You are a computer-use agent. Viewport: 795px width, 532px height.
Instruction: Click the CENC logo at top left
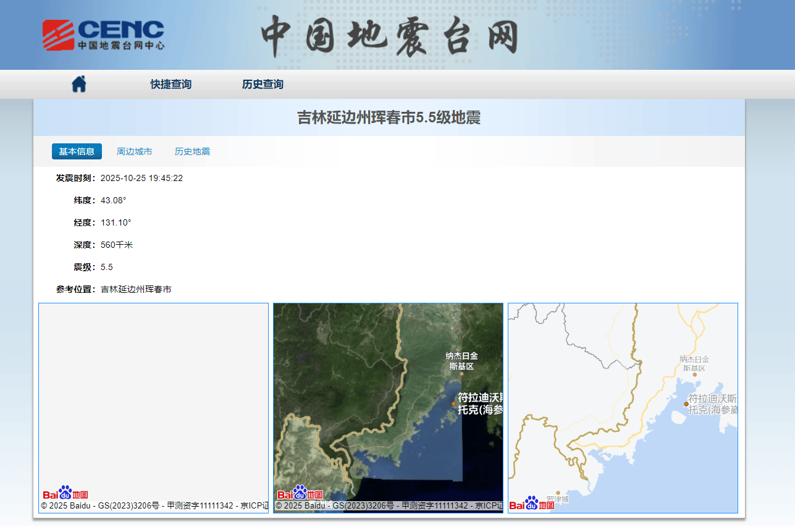(103, 35)
